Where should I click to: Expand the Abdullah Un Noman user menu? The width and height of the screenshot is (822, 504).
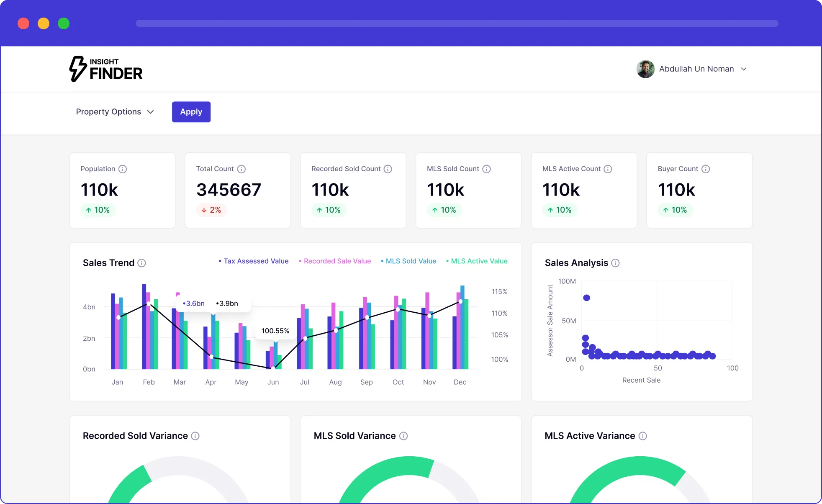point(696,69)
